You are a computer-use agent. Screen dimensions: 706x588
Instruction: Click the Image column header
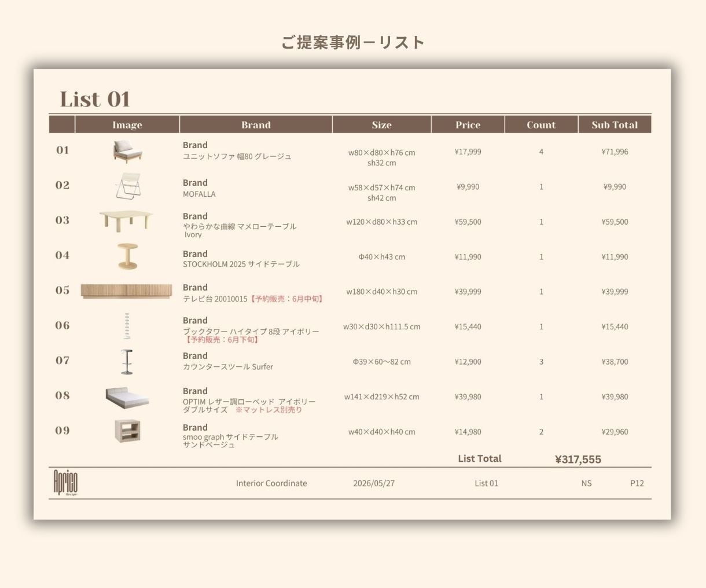tap(127, 124)
